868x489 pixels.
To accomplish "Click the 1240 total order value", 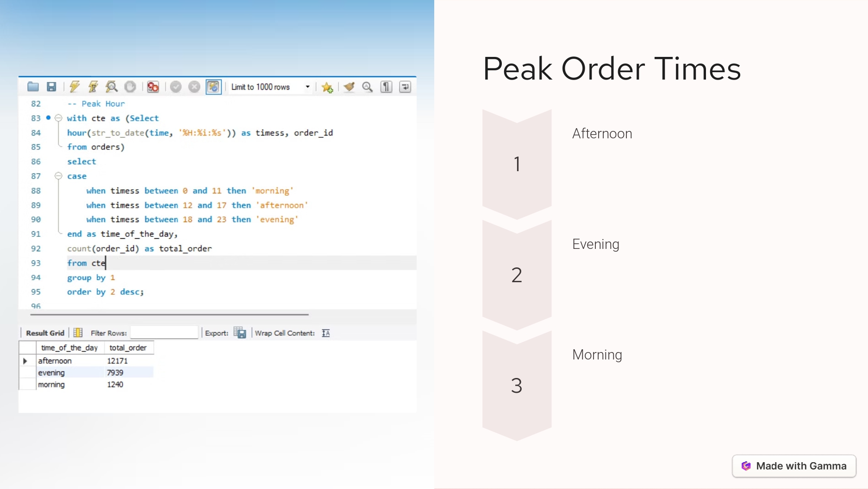I will point(115,384).
